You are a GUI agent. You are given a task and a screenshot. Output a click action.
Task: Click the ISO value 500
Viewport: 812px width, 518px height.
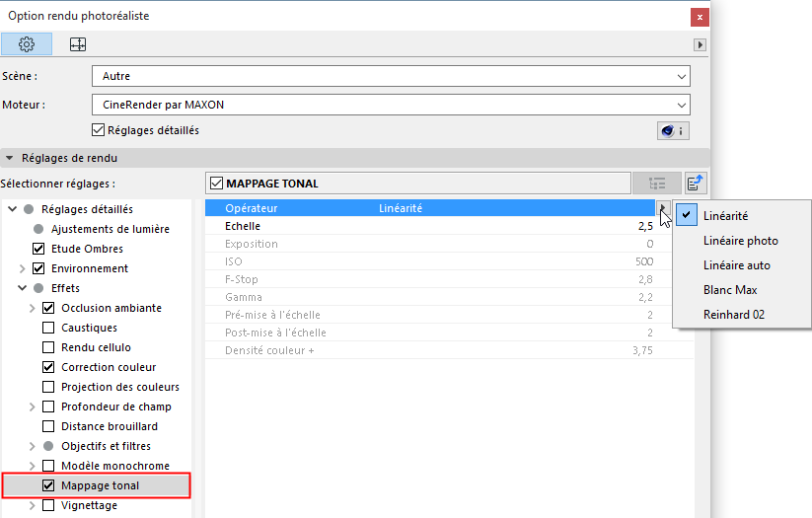coord(644,261)
